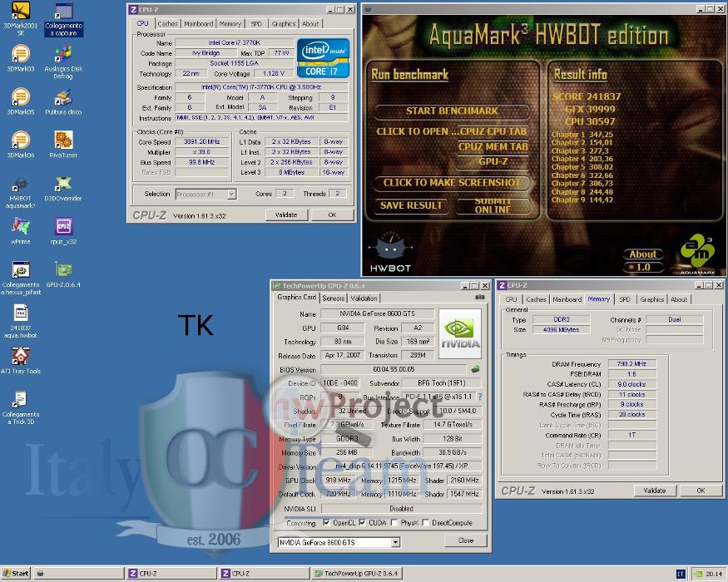Click the BIOS save chip icon in GPU-Z

point(475,369)
